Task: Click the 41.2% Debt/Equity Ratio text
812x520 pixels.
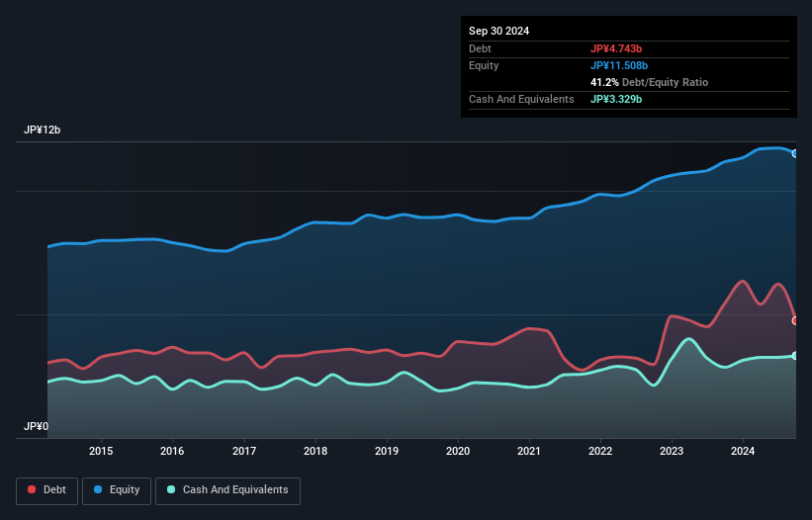Action: pyautogui.click(x=649, y=82)
